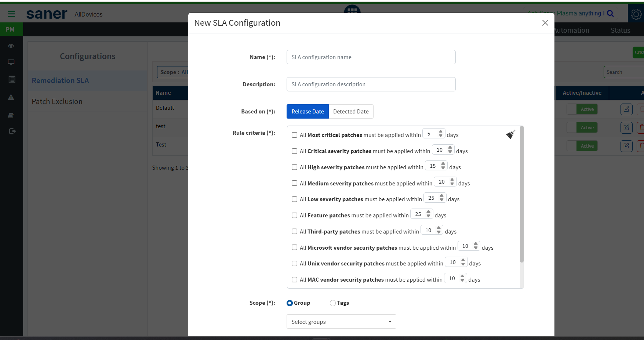Image resolution: width=644 pixels, height=340 pixels.
Task: Click the logout icon in the left sidebar
Action: [12, 131]
